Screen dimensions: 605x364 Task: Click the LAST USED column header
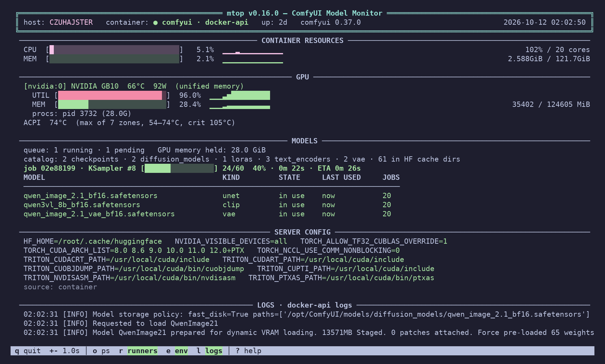click(x=341, y=177)
